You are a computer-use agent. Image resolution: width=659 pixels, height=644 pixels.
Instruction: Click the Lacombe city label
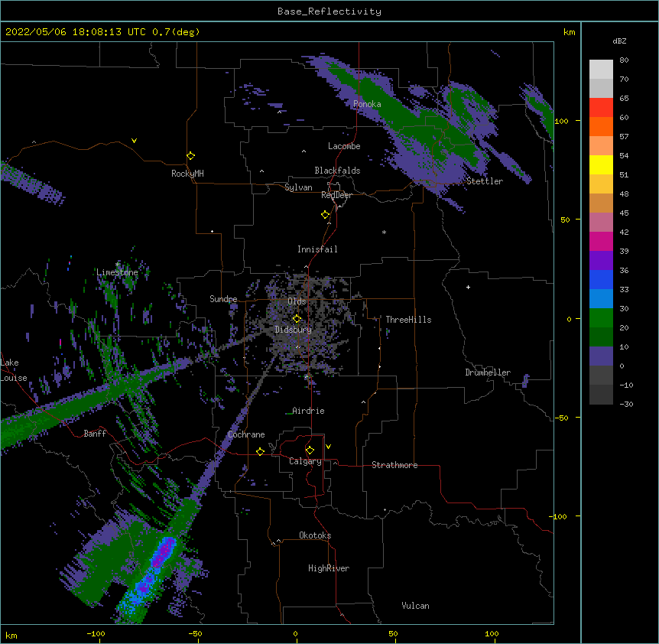pos(344,146)
